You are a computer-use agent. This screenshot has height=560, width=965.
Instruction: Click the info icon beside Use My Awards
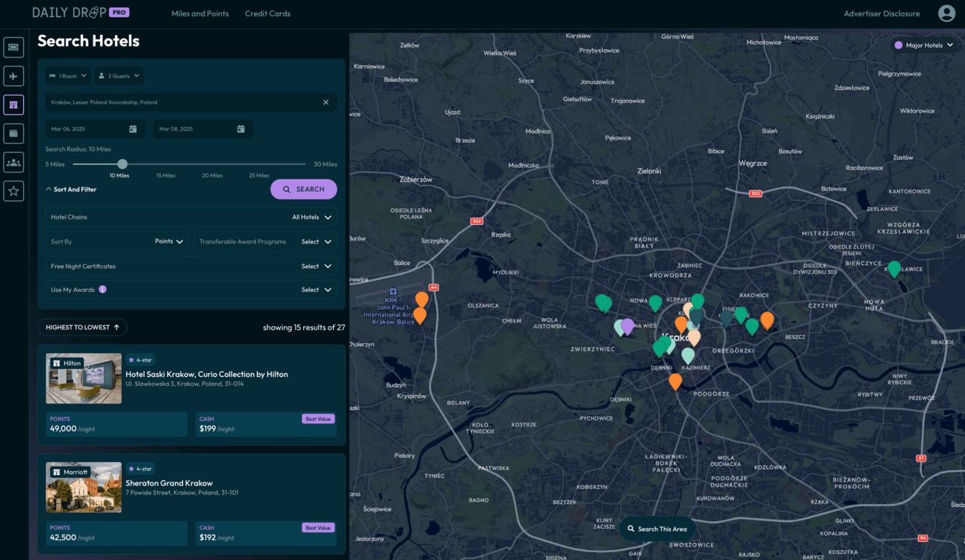pos(102,289)
